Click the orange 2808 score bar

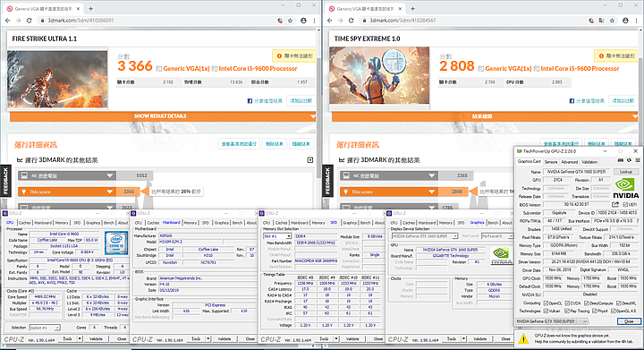coord(453,192)
